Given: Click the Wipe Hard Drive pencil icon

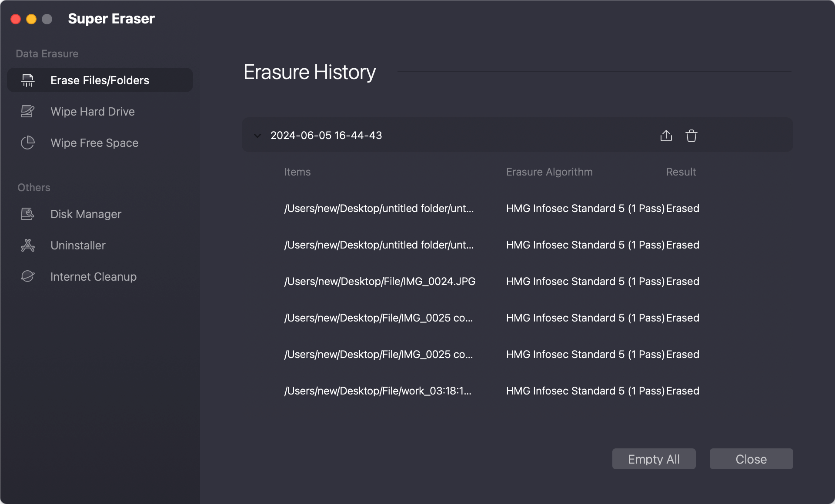Looking at the screenshot, I should [27, 111].
